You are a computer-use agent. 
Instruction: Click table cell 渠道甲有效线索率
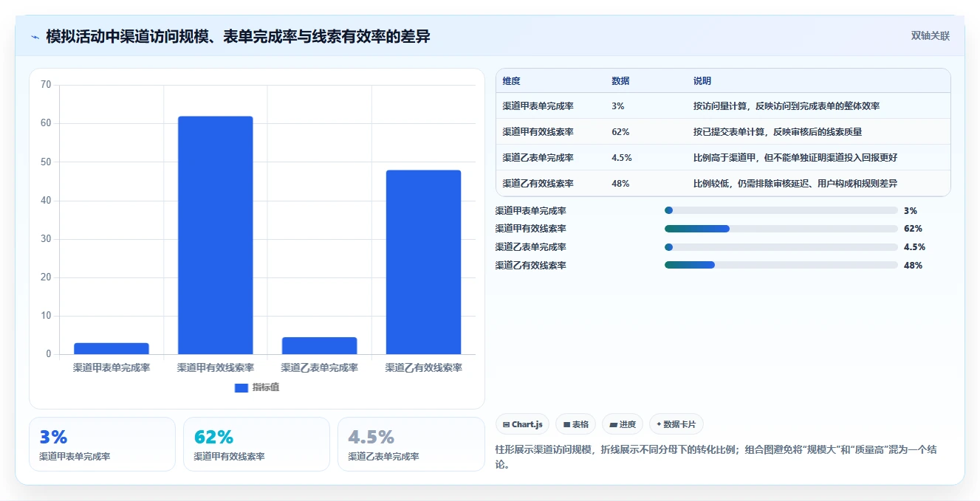pyautogui.click(x=538, y=132)
